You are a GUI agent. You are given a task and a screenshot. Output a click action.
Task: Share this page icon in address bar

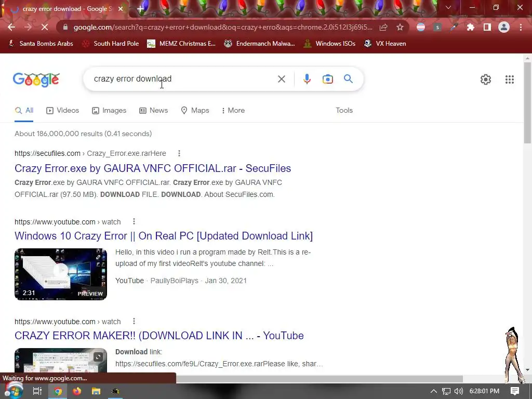[x=384, y=27]
